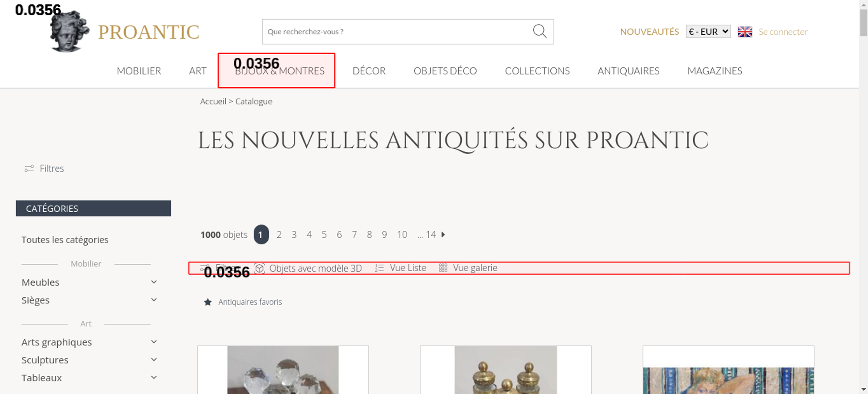
Task: Expand the Meubles category
Action: [154, 282]
